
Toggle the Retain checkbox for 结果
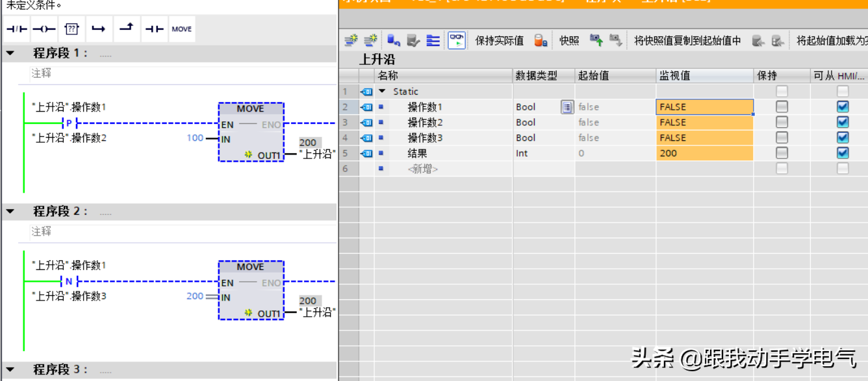pyautogui.click(x=782, y=153)
